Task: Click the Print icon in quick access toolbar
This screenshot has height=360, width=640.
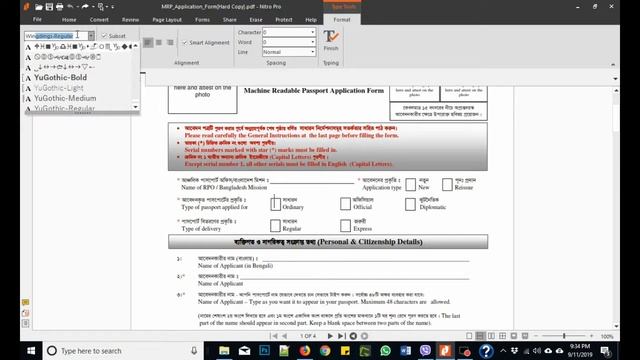Action: click(60, 7)
